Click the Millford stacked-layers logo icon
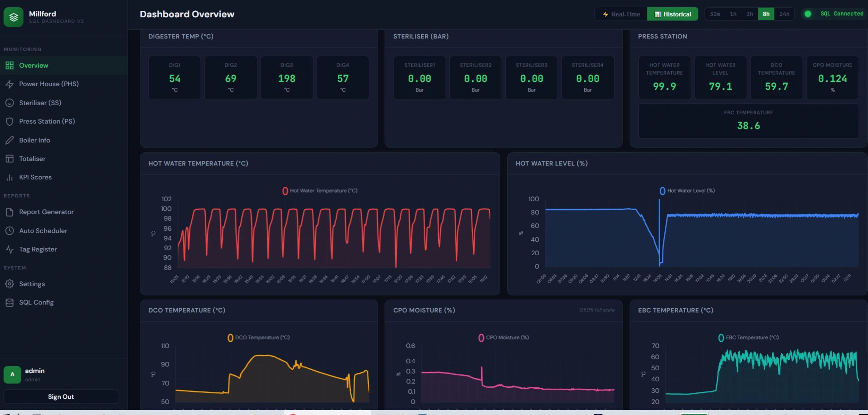Screen dimensions: 868x415 (x=14, y=17)
